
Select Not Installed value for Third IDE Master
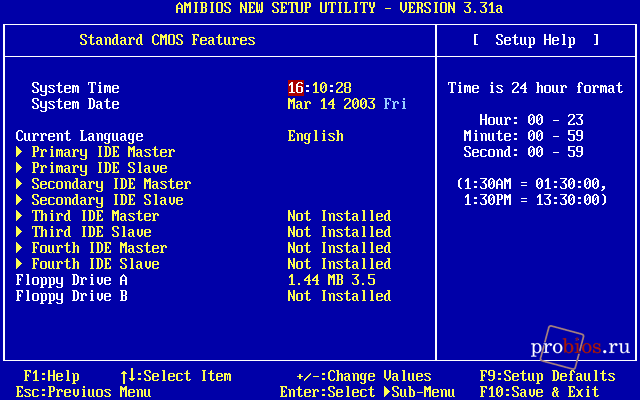340,216
